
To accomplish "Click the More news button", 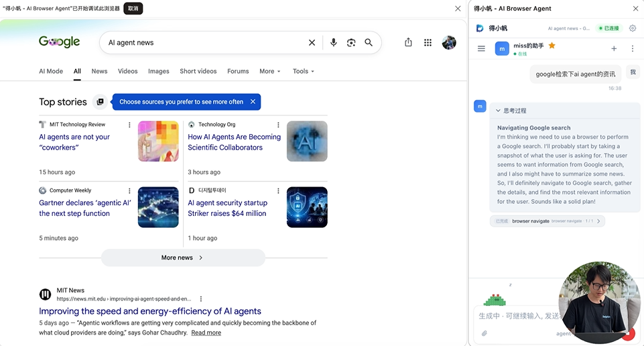I will [x=183, y=257].
